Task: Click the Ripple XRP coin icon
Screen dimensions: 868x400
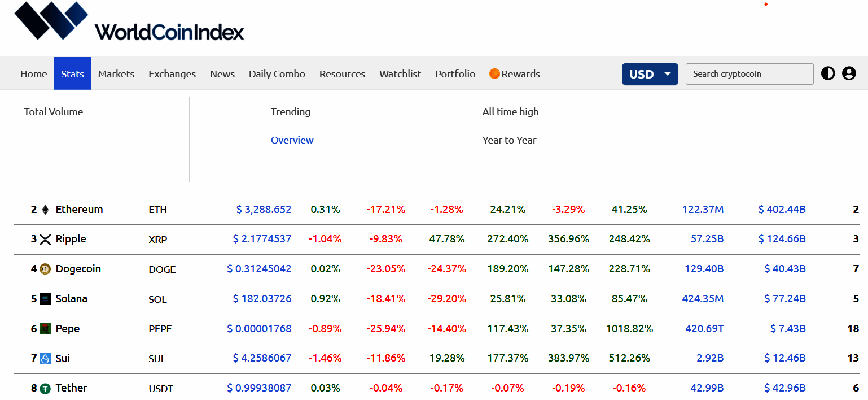Action: 46,239
